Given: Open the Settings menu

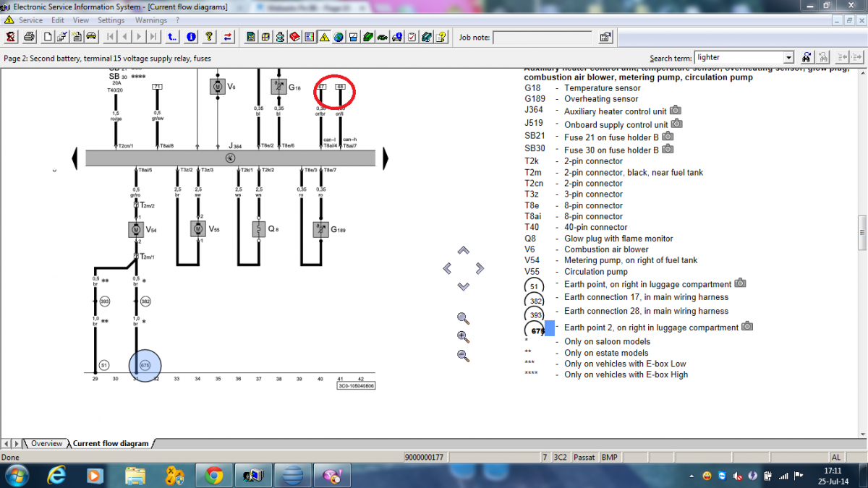Looking at the screenshot, I should coord(111,20).
